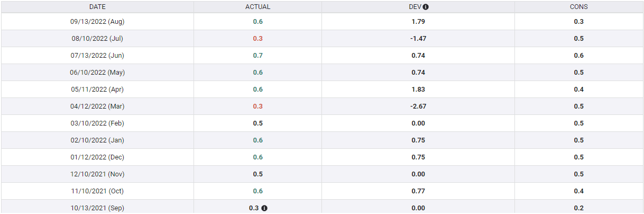
Task: Select the 09/13/2022 (Aug) date cell
Action: pos(97,22)
